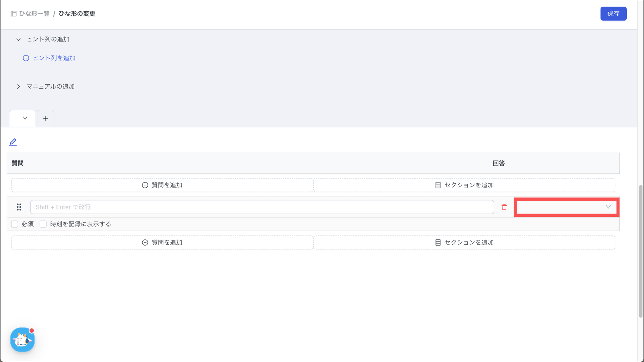Click the 保存 button

613,14
